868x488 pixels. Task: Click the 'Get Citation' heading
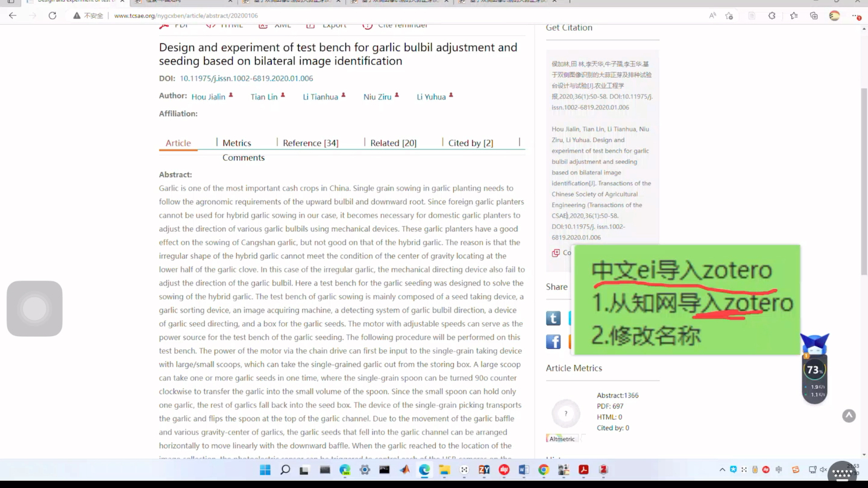(569, 28)
